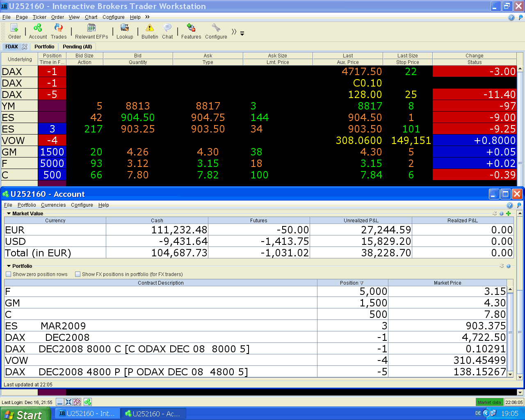The height and width of the screenshot is (420, 525).
Task: Open the Bulletin warning icon
Action: (x=150, y=31)
